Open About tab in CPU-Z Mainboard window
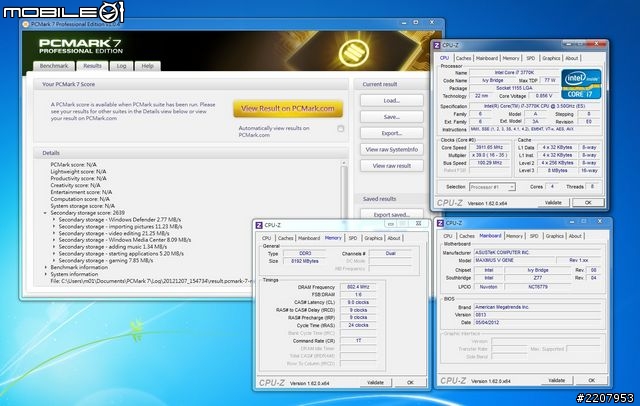Screen dimensions: 640x406 point(575,236)
